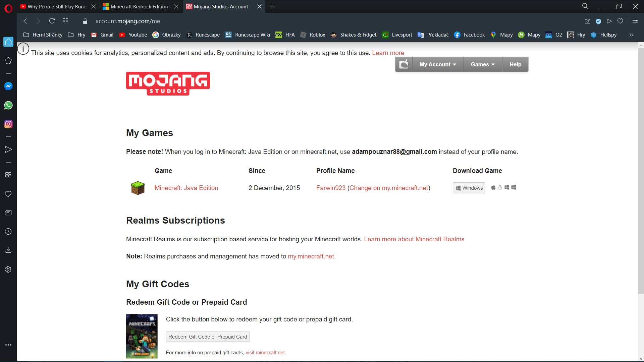
Task: Open Easy Setup panel icon
Action: tap(635, 21)
